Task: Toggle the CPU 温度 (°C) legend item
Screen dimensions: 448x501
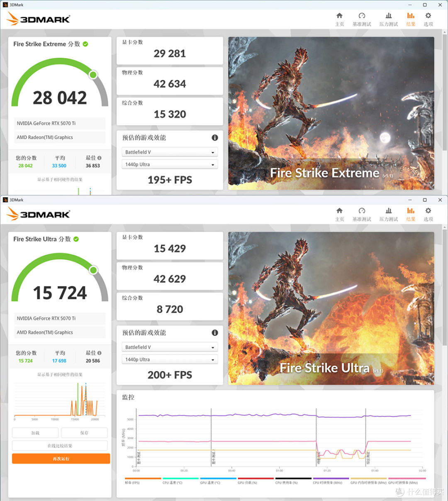Action: (x=180, y=481)
